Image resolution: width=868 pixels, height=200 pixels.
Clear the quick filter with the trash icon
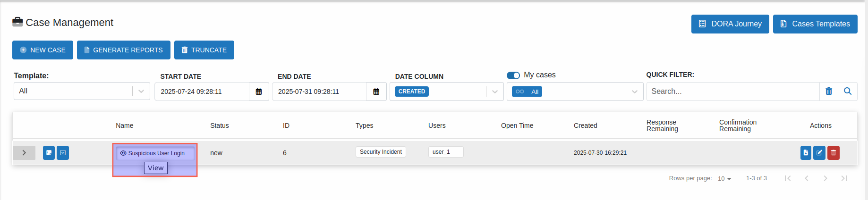point(829,92)
